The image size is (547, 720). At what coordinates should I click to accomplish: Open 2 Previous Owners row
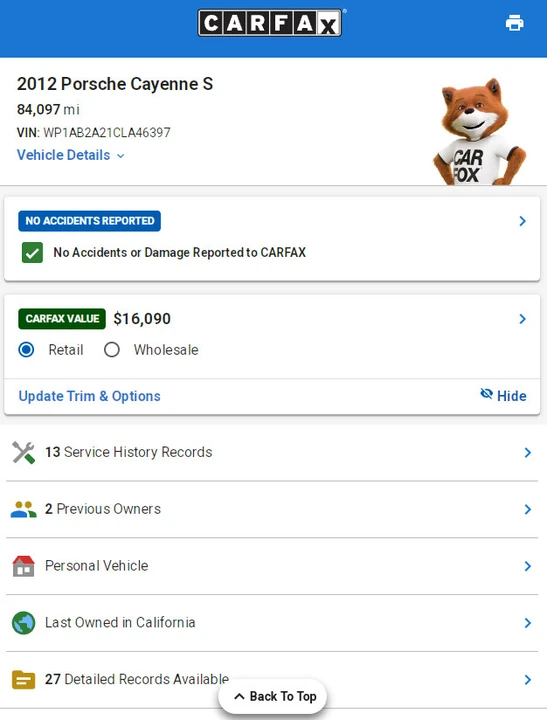tap(272, 509)
